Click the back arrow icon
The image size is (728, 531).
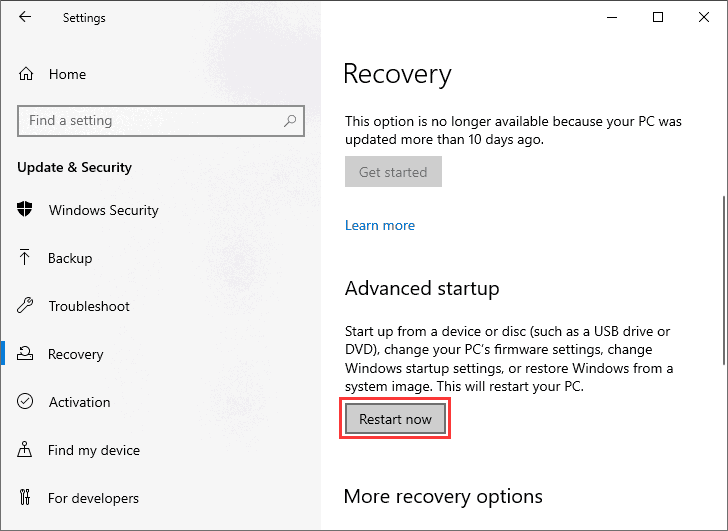(25, 17)
